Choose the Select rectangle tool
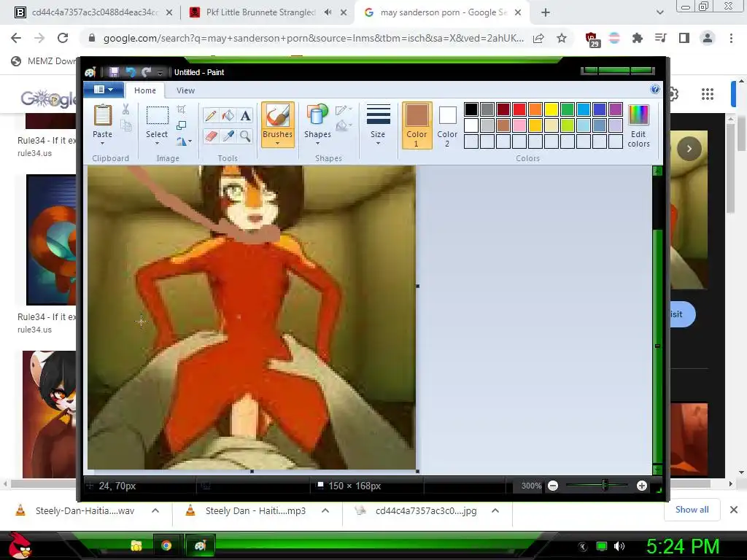 click(x=157, y=116)
